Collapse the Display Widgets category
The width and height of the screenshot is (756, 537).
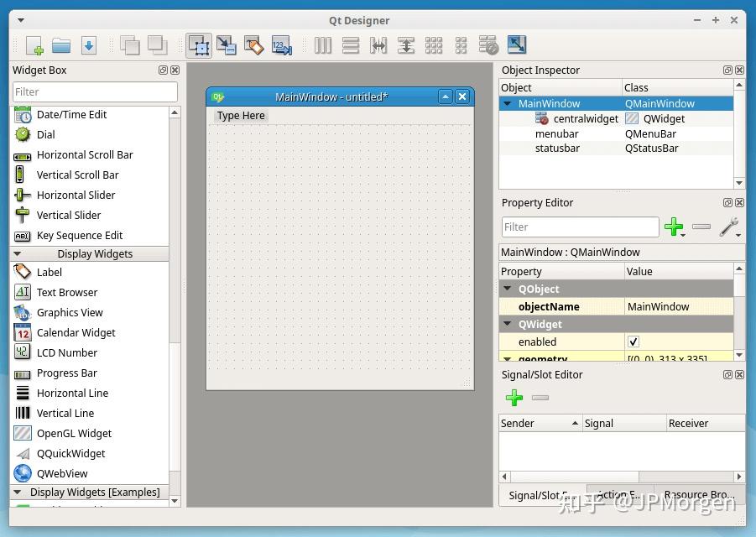[18, 253]
